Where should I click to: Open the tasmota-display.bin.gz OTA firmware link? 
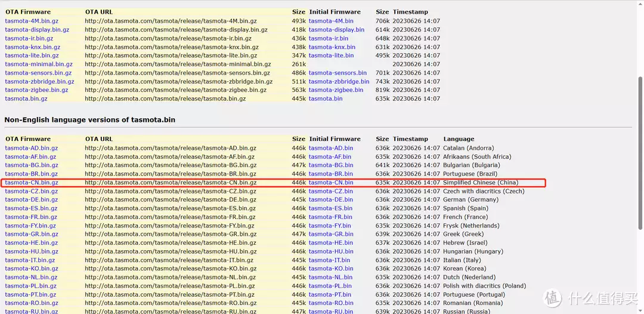point(37,30)
